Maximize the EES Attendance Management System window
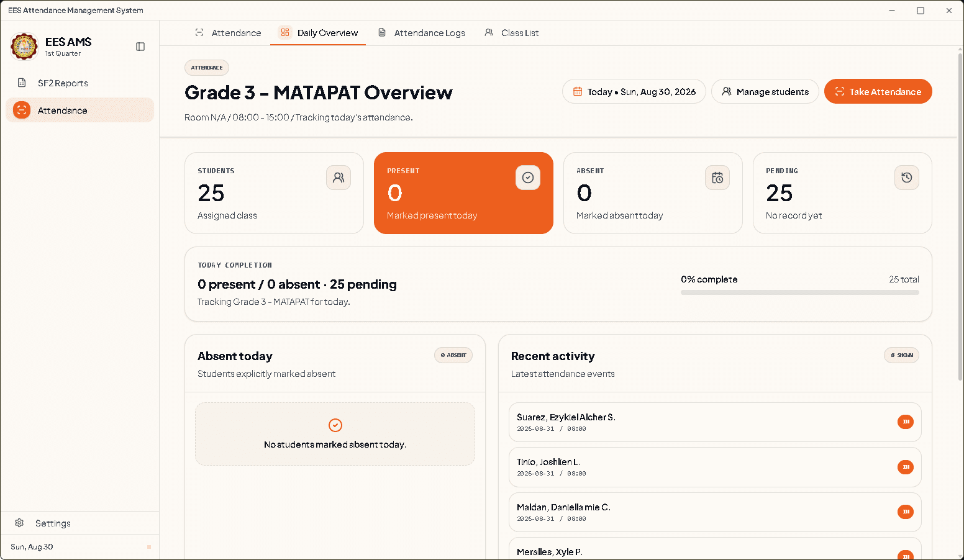Viewport: 964px width, 560px height. (921, 11)
